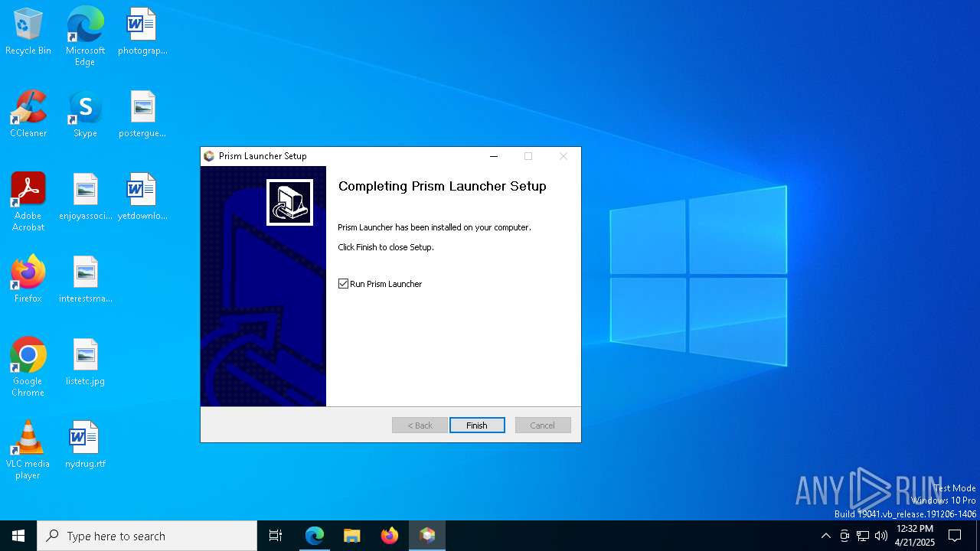Select Adobe Acrobat desktop shortcut

click(x=28, y=202)
